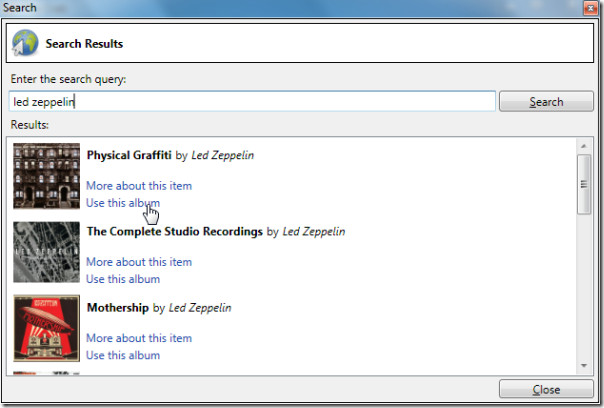Click the 'Search Results' heading text

(x=84, y=44)
